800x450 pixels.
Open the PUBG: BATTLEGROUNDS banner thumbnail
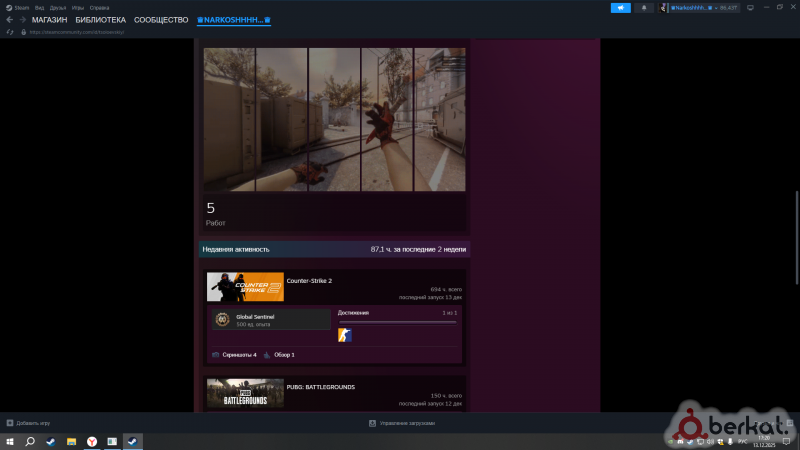pos(245,393)
